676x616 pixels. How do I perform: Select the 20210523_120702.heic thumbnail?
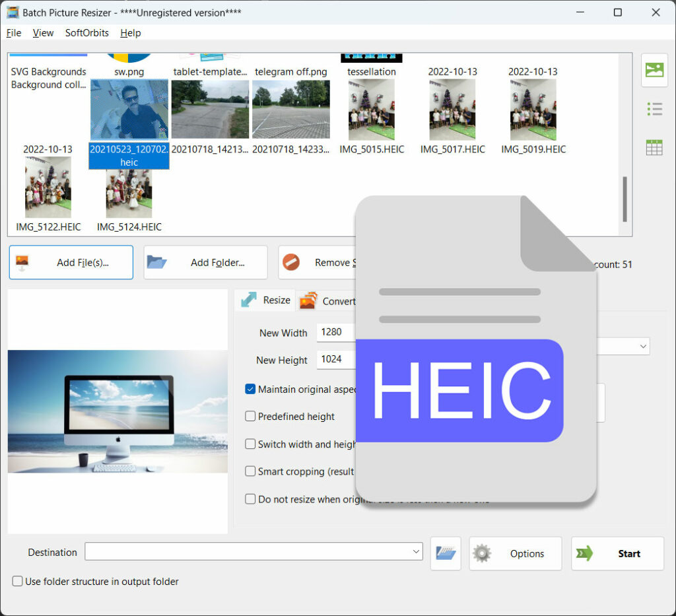129,110
